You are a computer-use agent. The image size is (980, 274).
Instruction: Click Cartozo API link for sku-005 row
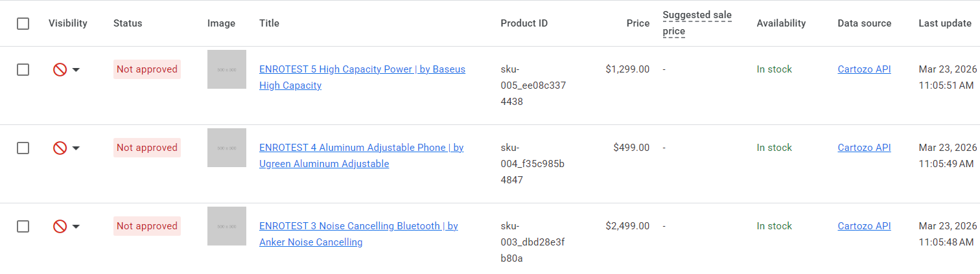coord(864,69)
